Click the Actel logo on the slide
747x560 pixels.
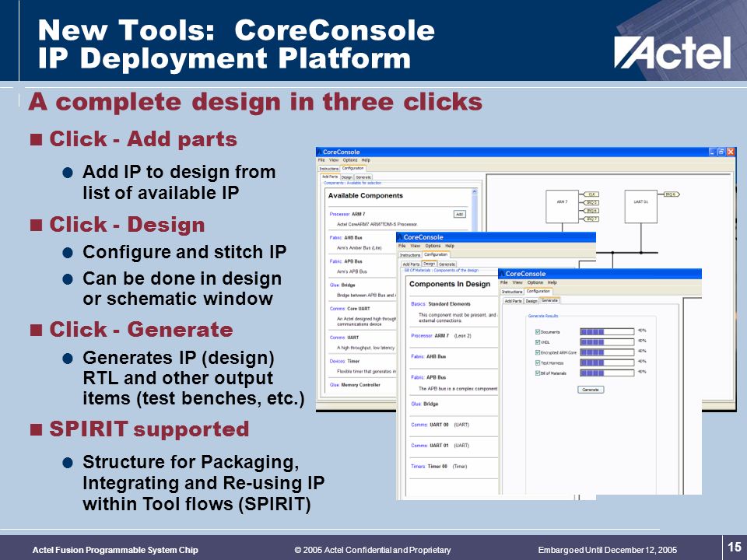672,52
